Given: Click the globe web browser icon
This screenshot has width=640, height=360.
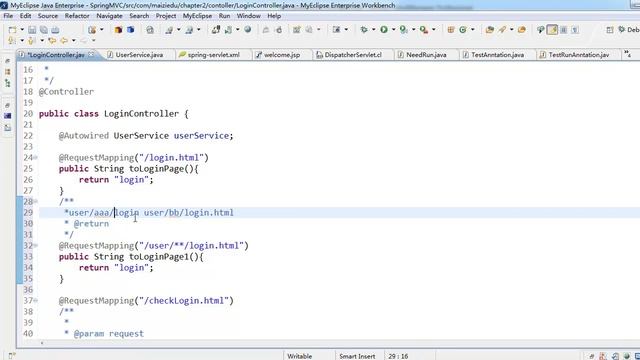Looking at the screenshot, I should click(x=247, y=29).
